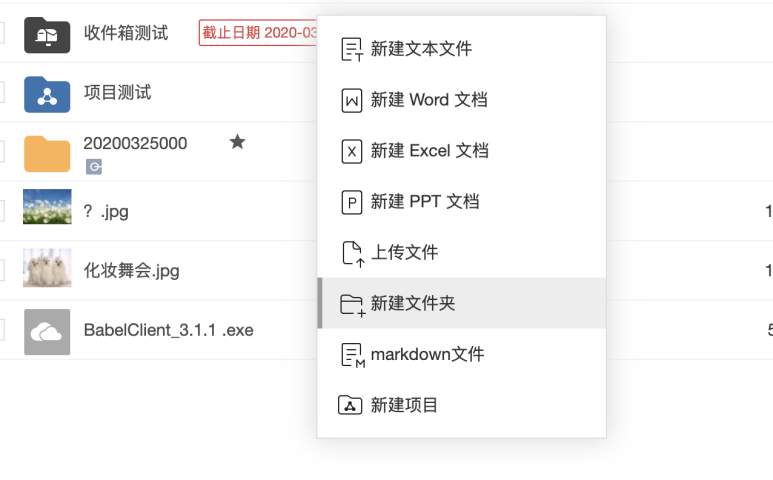
Task: Click the BabelClient_3.1.1 .exe cloud icon
Action: pos(47,331)
